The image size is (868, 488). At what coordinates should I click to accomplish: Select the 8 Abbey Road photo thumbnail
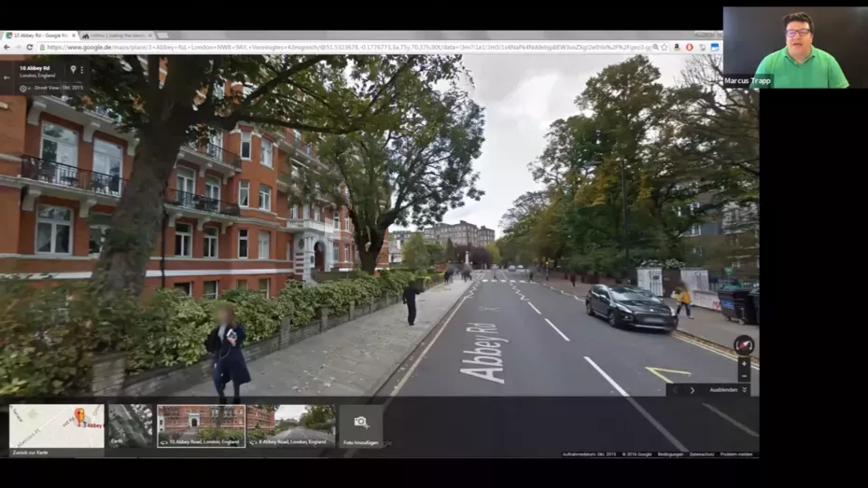[x=291, y=425]
